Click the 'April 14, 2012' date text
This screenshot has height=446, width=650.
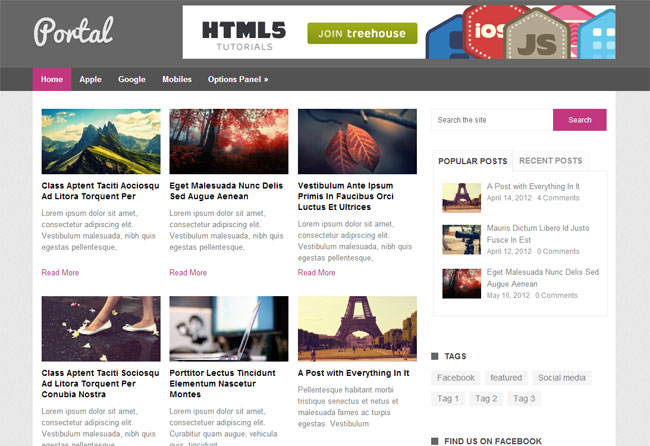click(509, 198)
